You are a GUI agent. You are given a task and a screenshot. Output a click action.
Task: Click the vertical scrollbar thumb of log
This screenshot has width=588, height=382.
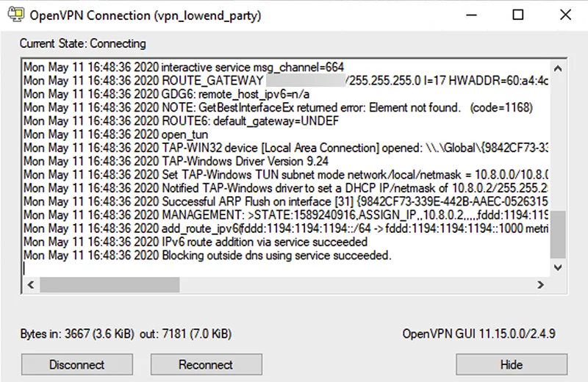[x=558, y=234]
